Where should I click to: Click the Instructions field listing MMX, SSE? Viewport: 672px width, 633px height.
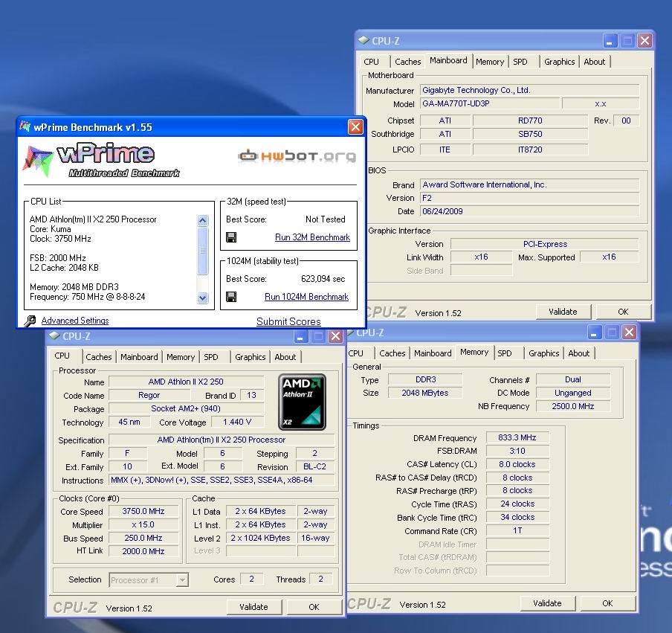(x=222, y=480)
